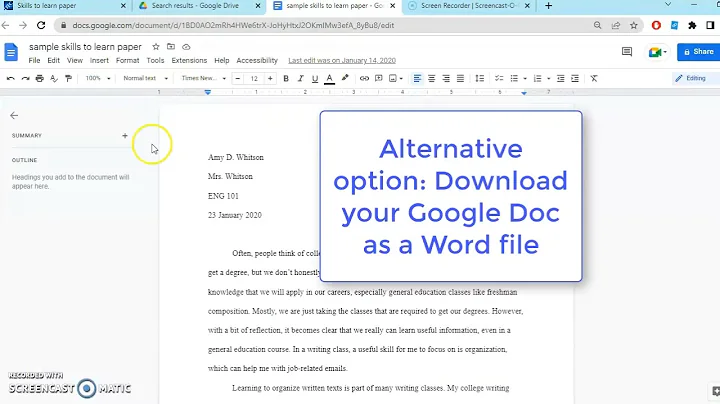The image size is (720, 404).
Task: Close the document outline with back arrow
Action: [x=14, y=116]
